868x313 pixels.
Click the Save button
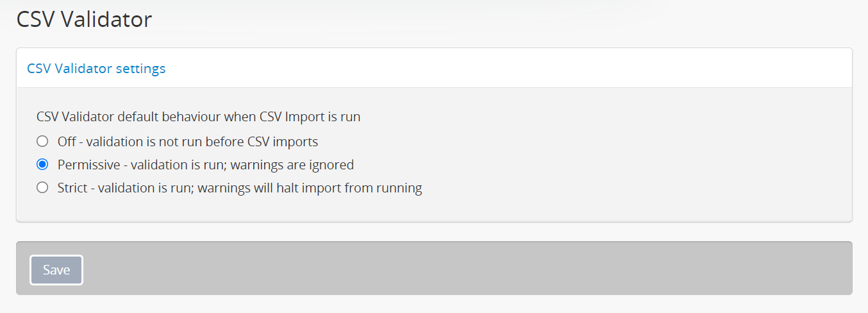coord(56,270)
